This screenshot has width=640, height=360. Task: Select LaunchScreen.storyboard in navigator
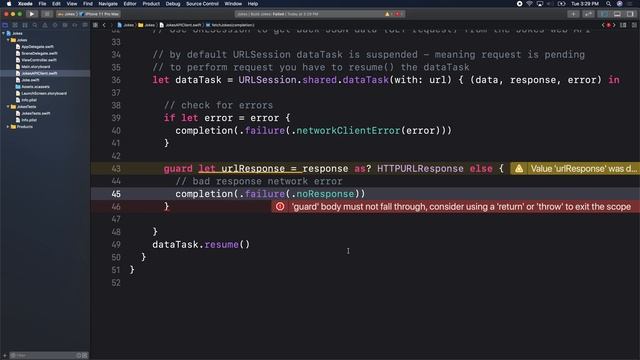click(44, 93)
